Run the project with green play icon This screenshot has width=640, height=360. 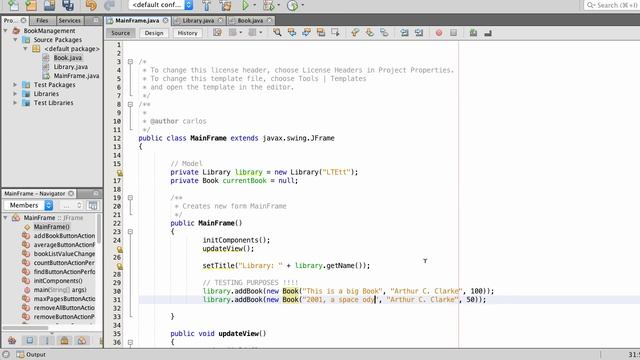coord(245,5)
